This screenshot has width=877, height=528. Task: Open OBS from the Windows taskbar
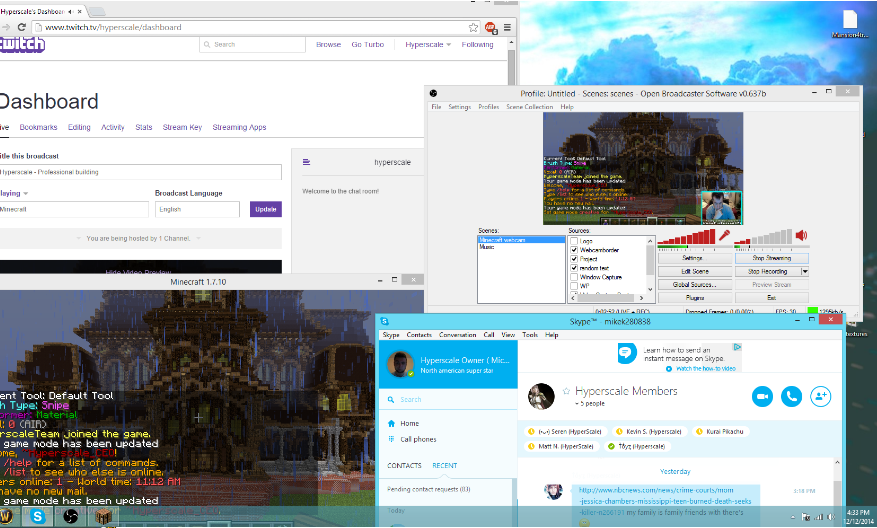(70, 516)
